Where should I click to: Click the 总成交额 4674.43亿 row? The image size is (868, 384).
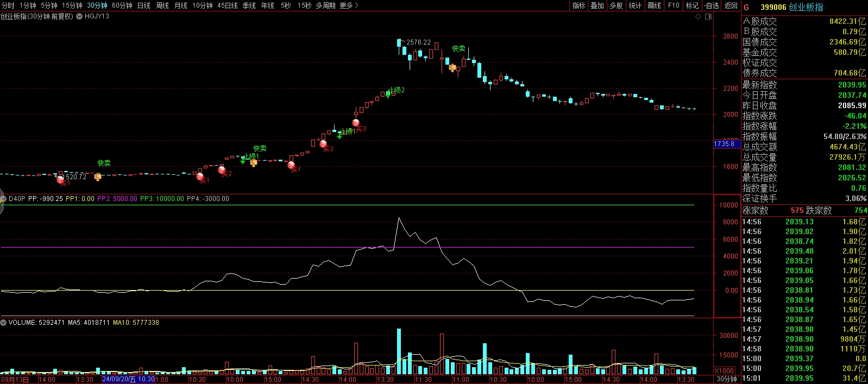point(804,147)
